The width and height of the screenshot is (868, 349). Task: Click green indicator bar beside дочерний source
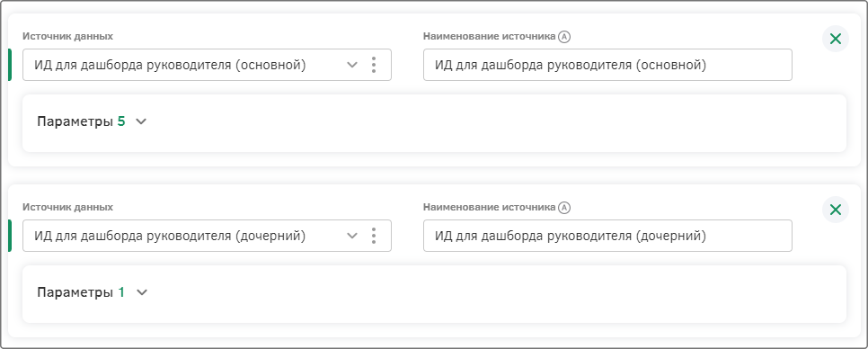pos(10,236)
